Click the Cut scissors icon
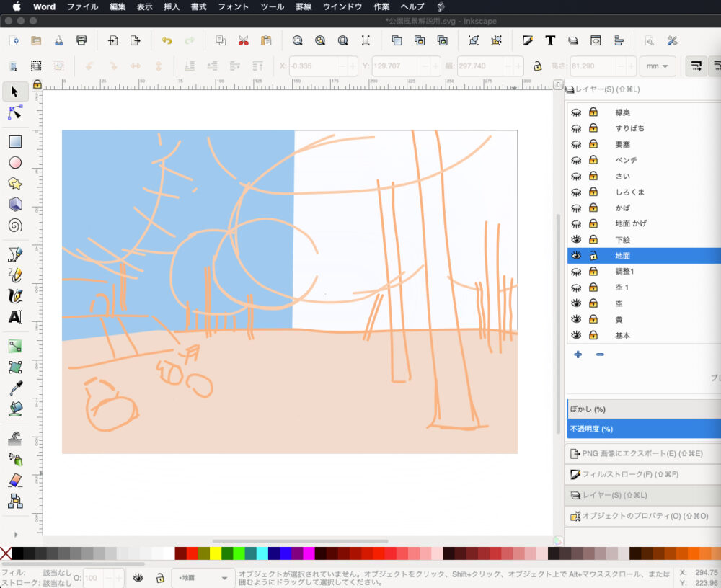The width and height of the screenshot is (721, 588). click(243, 41)
